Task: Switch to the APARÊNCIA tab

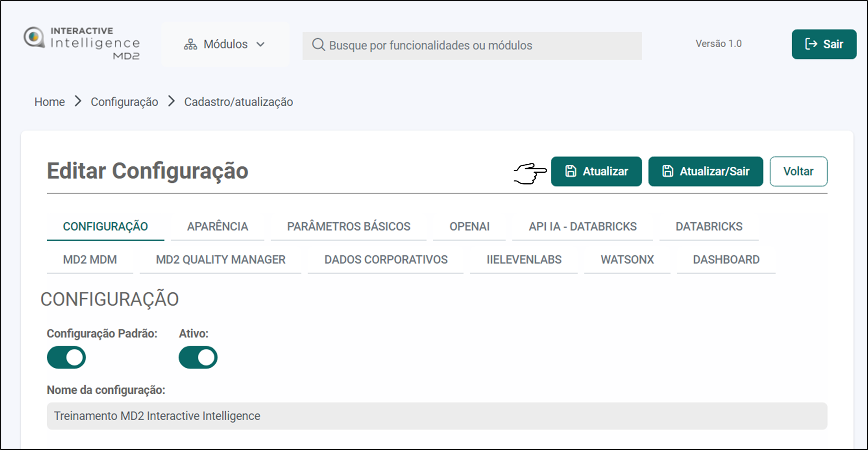Action: coord(217,227)
